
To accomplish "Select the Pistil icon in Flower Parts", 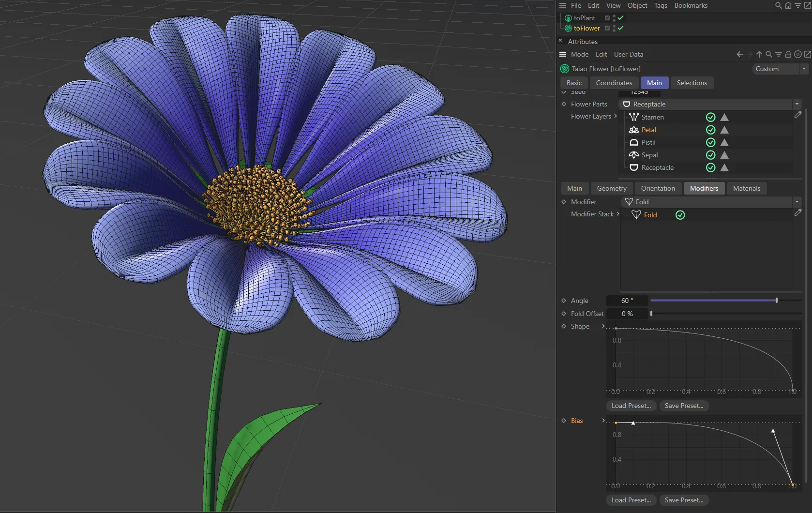I will coord(634,142).
